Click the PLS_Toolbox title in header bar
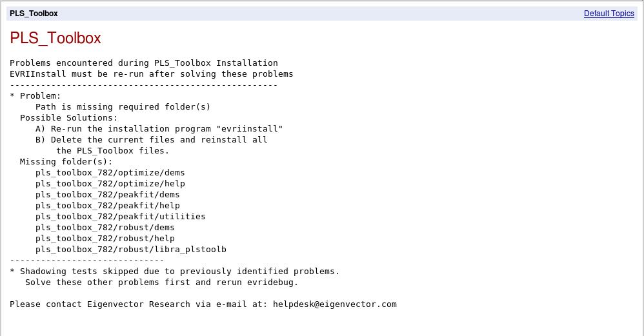644x336 pixels. [34, 14]
